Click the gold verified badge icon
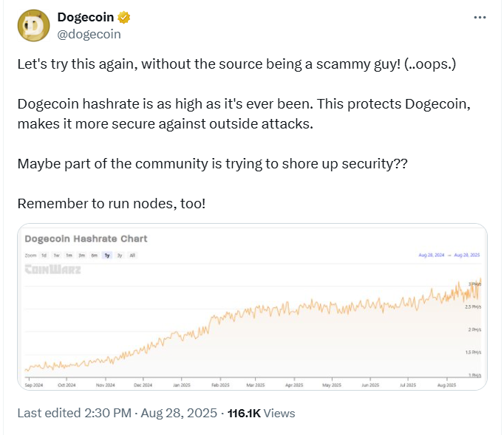 click(x=124, y=18)
